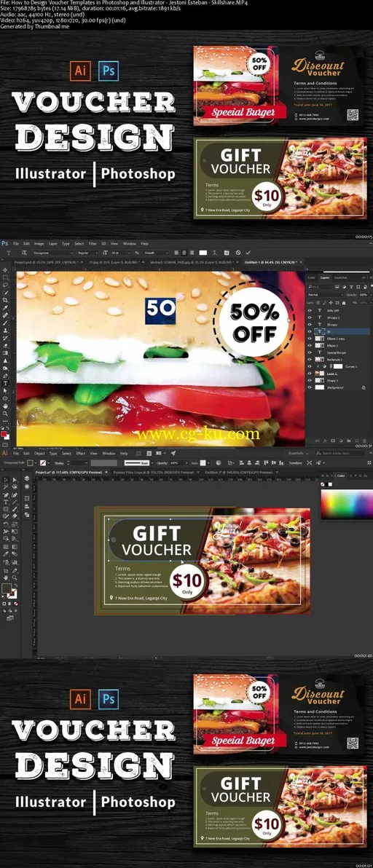
Task: Select the Type tool in Illustrator's toolbar
Action: (6, 502)
